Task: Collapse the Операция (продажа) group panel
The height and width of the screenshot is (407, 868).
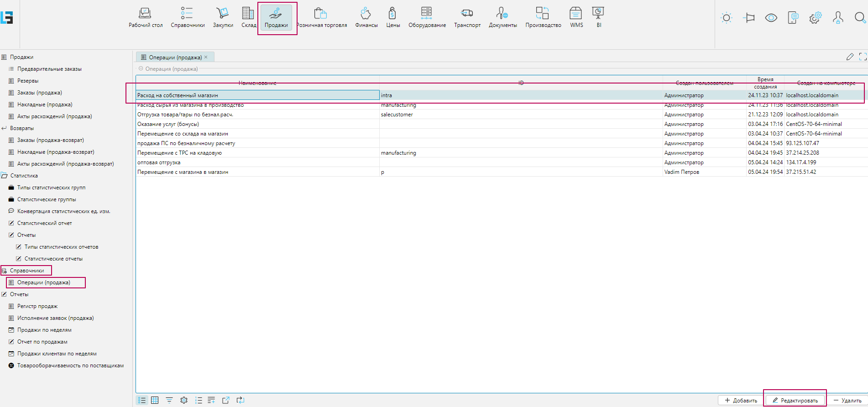Action: (141, 69)
